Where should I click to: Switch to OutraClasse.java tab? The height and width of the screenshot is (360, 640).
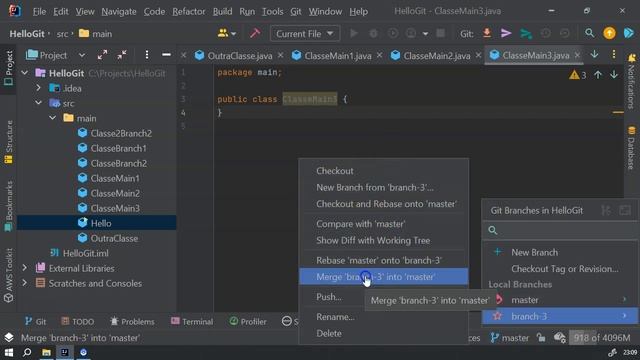(240, 56)
